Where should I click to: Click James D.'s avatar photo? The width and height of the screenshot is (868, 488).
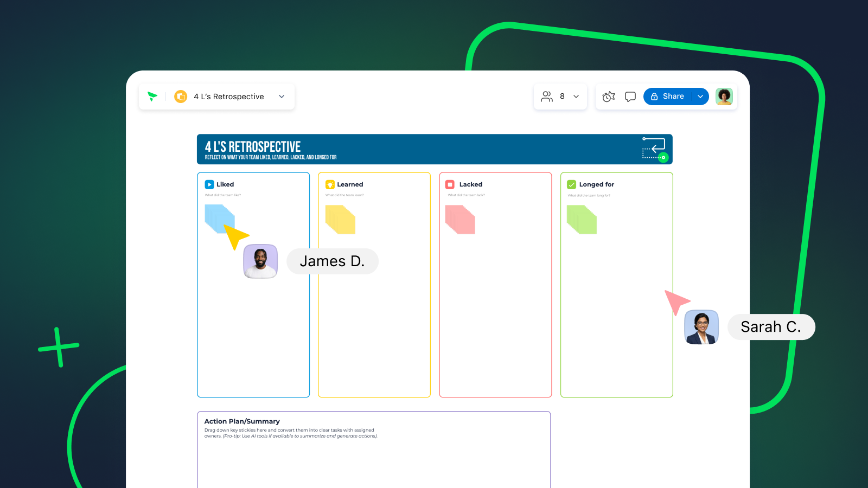260,261
